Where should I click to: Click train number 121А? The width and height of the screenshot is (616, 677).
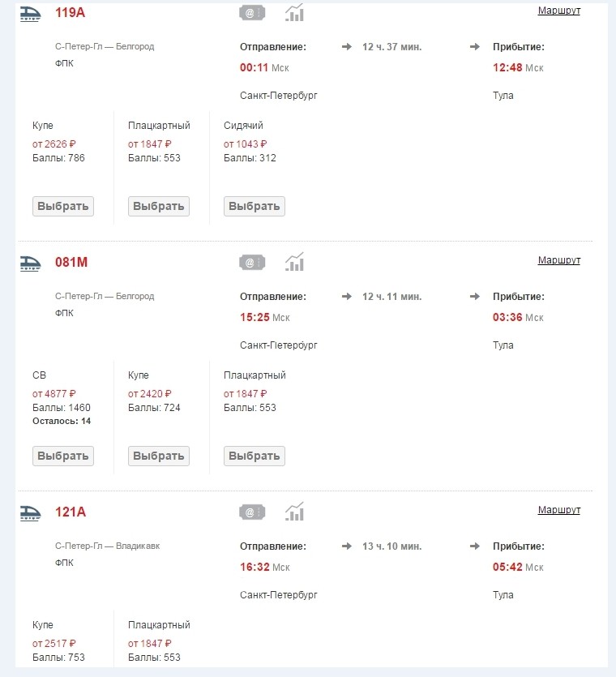[x=71, y=512]
